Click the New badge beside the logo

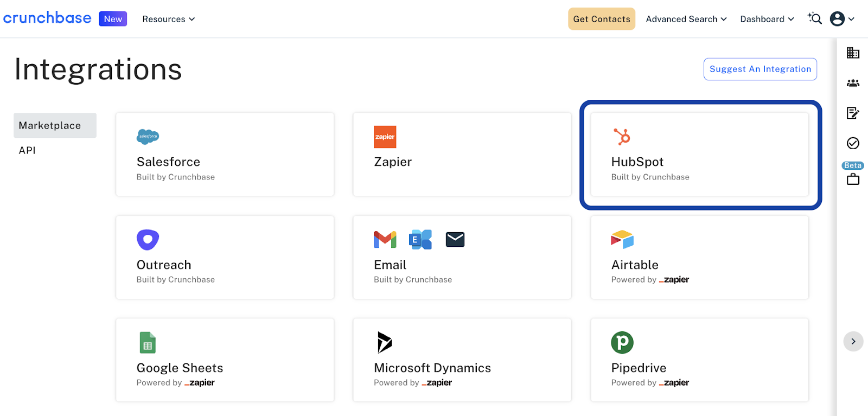tap(113, 19)
